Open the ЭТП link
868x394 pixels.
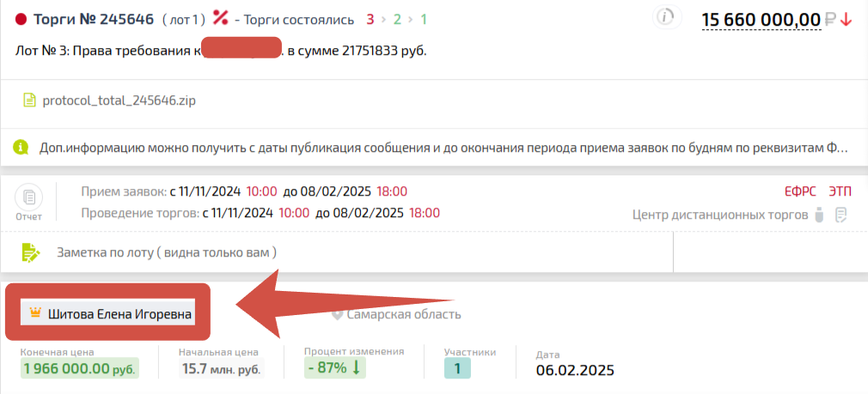click(x=840, y=191)
